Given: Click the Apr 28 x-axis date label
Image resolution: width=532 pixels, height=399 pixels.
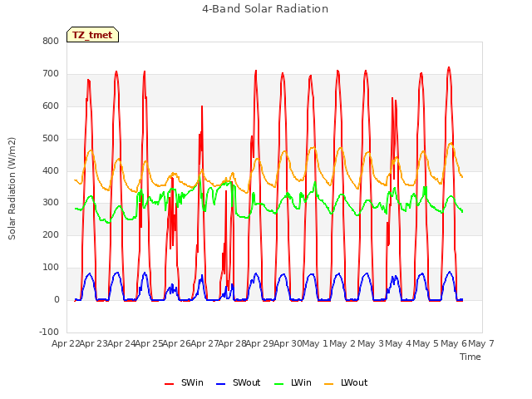Looking at the screenshot, I should (233, 343).
